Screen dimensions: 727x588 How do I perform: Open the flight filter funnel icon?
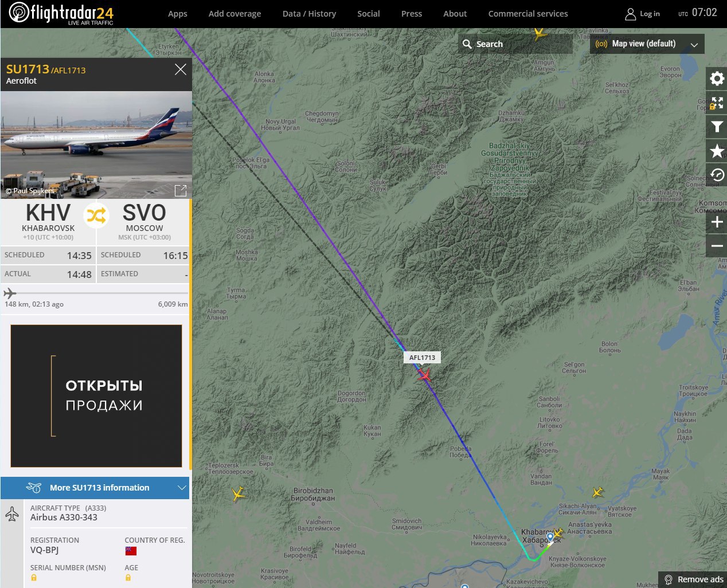(x=717, y=127)
